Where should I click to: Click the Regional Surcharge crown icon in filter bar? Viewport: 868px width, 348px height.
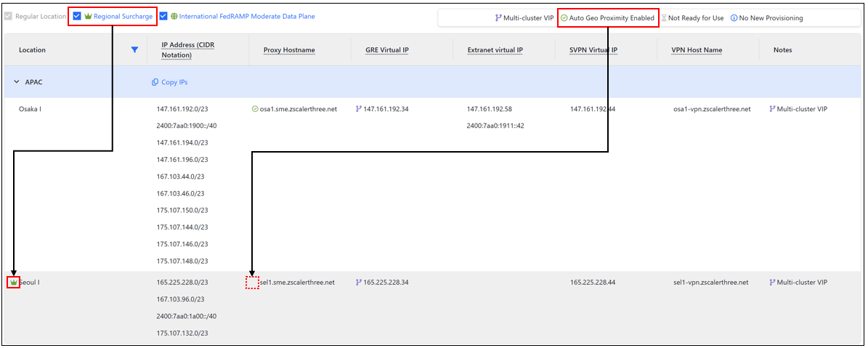88,17
